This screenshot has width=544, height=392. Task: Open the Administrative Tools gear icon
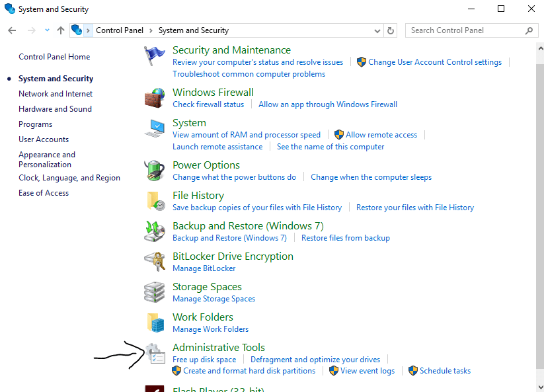[155, 354]
